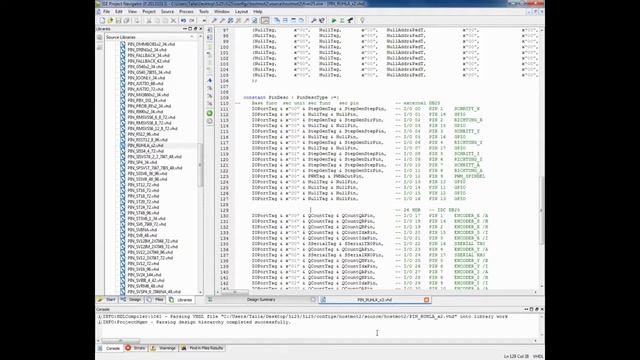
Task: Open the Design Summary editor tab
Action: click(x=261, y=300)
